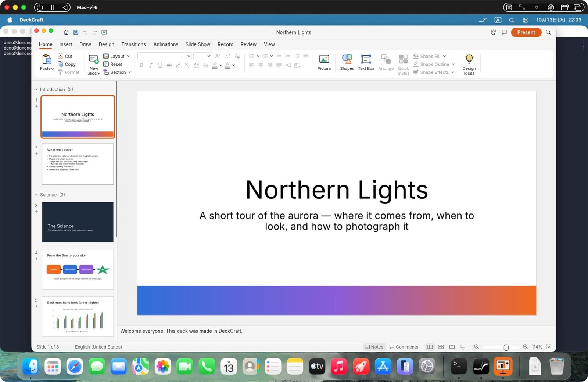Insert a Text Box

tap(366, 62)
